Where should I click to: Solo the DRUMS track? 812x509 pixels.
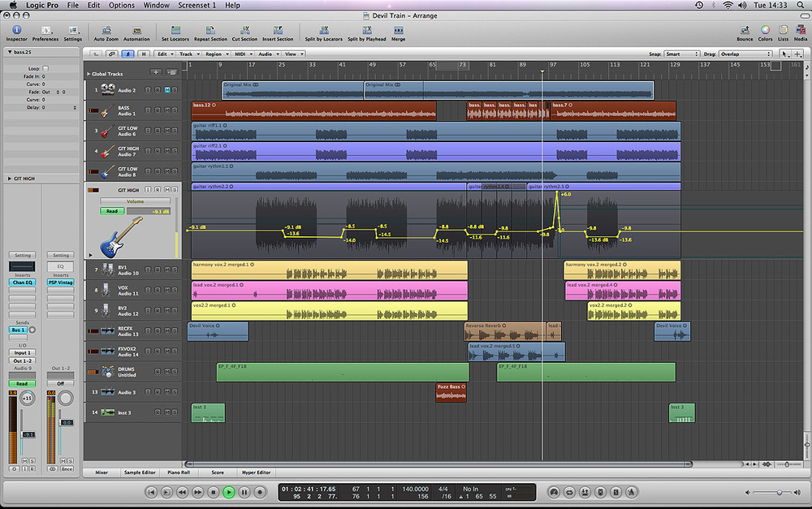point(175,371)
